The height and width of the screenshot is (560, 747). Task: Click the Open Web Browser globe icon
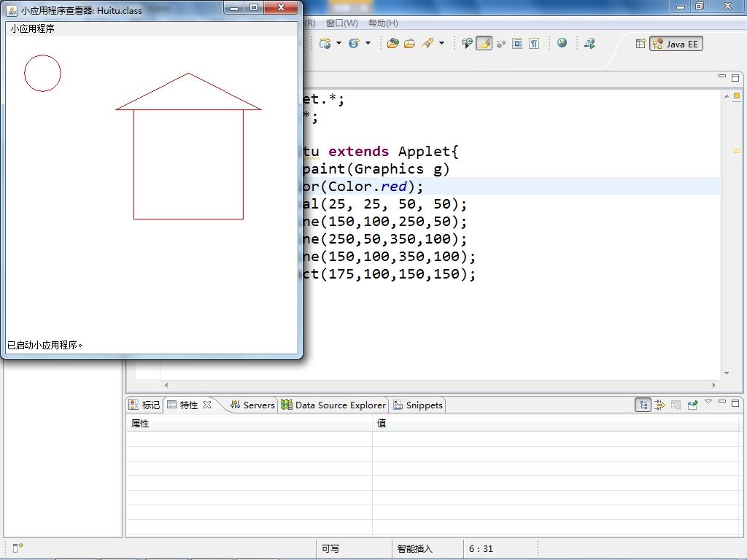[562, 43]
